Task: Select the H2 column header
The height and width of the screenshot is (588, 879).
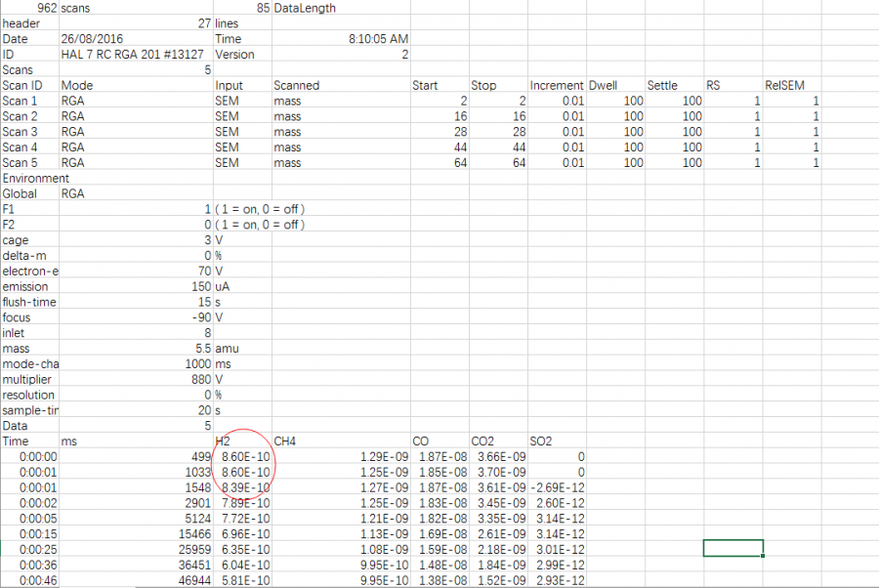Action: (243, 441)
